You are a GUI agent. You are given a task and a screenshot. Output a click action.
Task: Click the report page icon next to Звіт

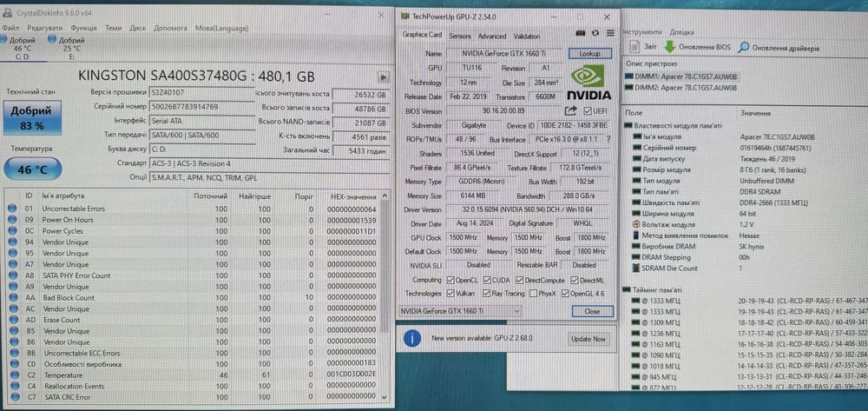[634, 47]
